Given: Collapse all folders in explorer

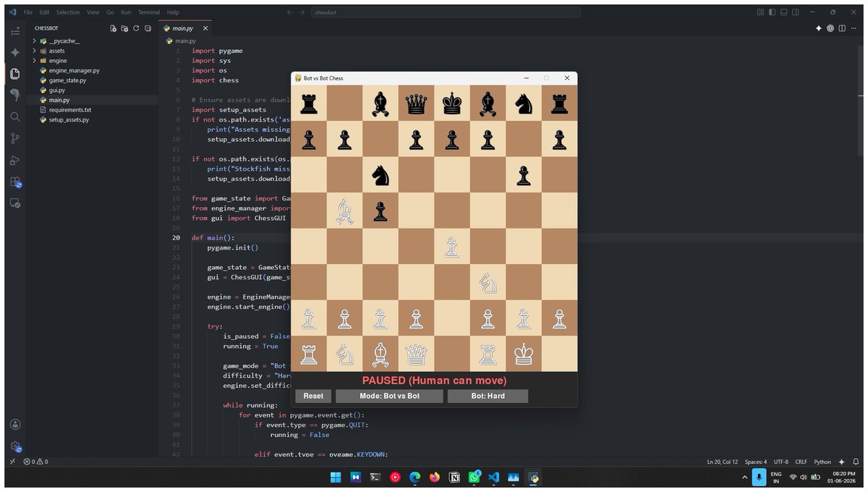Looking at the screenshot, I should (148, 28).
